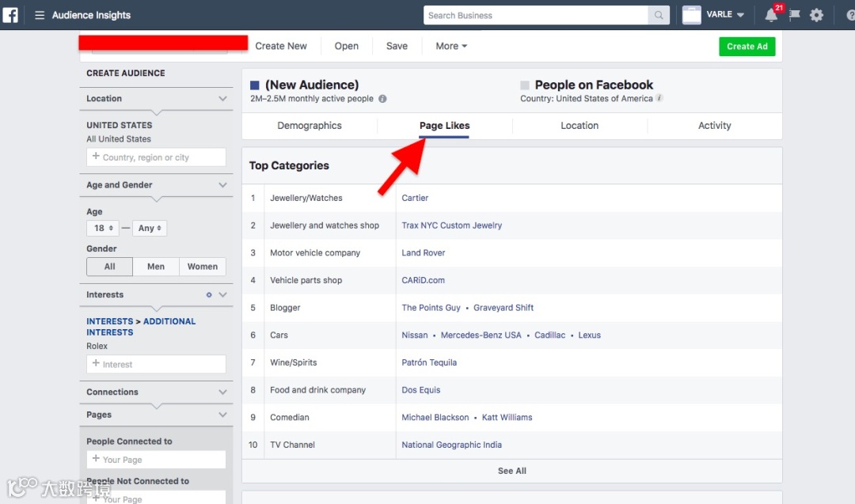Click the Comedian category text
Screen dimensions: 855x504
point(290,418)
